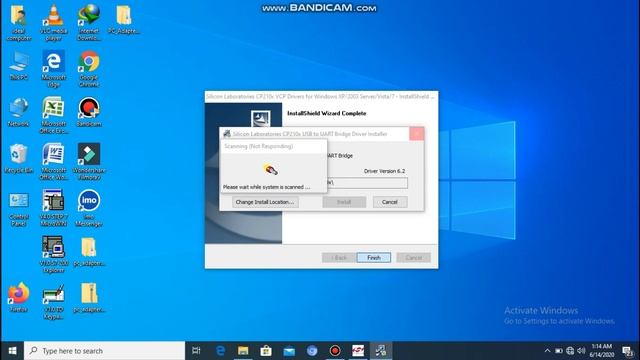Open Edge from the taskbar
The width and height of the screenshot is (640, 360).
(220, 351)
